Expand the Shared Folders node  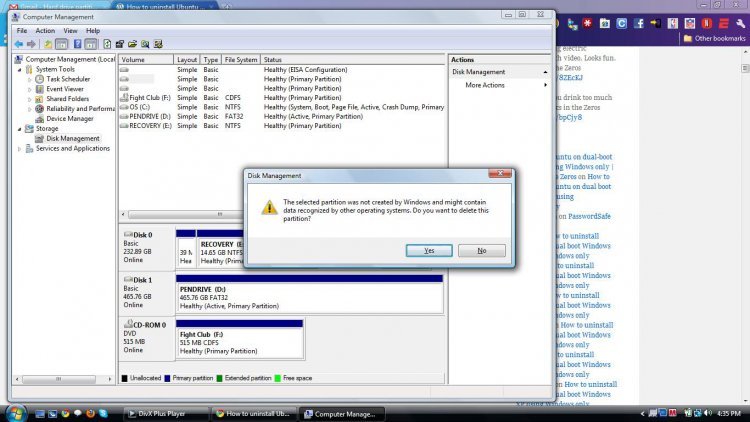30,99
